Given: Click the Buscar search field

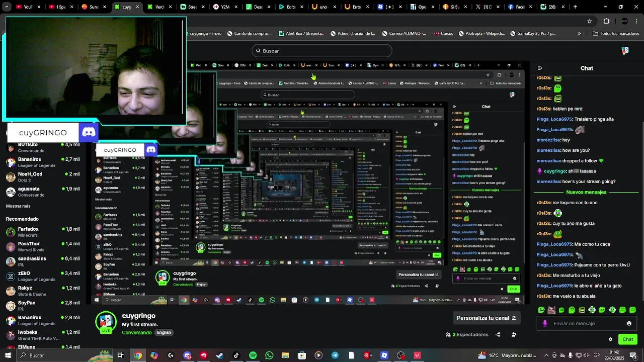Looking at the screenshot, I should (322, 51).
